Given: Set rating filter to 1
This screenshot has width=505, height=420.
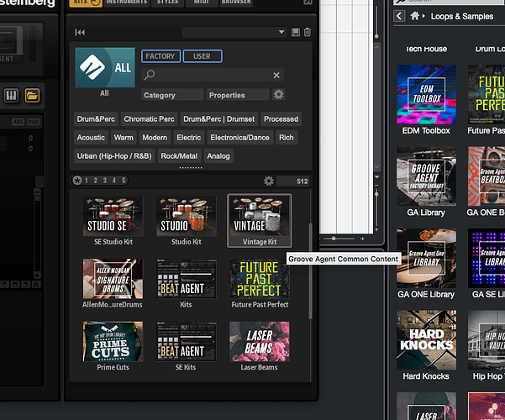Looking at the screenshot, I should point(87,181).
